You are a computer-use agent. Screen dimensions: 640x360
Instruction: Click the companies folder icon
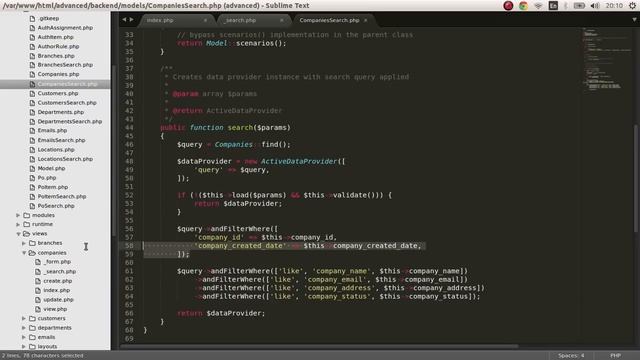click(x=33, y=253)
